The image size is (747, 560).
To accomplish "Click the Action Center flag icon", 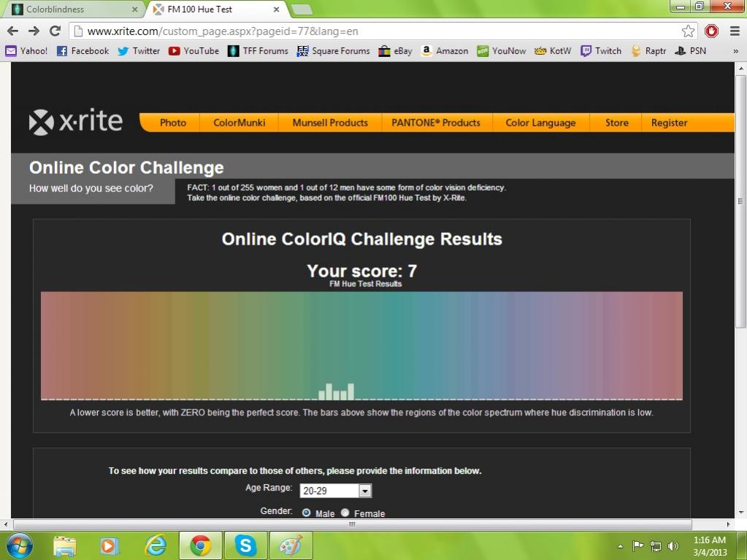I will point(638,546).
